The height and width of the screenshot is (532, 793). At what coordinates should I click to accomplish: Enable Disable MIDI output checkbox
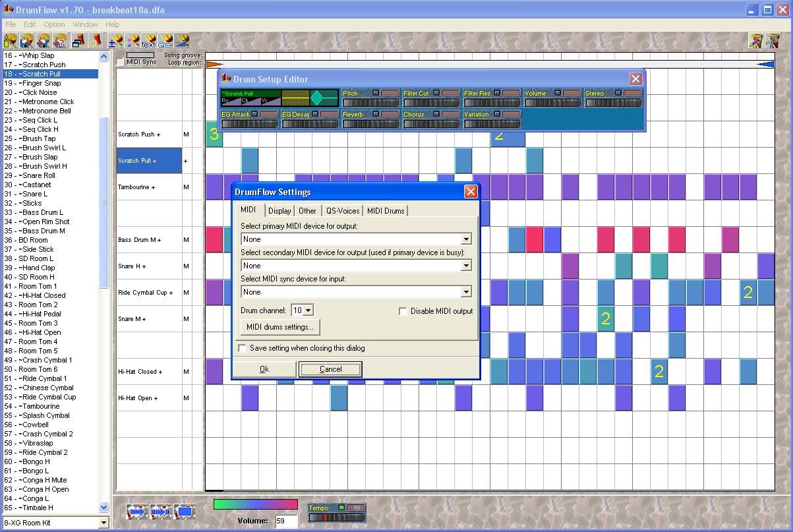click(403, 311)
